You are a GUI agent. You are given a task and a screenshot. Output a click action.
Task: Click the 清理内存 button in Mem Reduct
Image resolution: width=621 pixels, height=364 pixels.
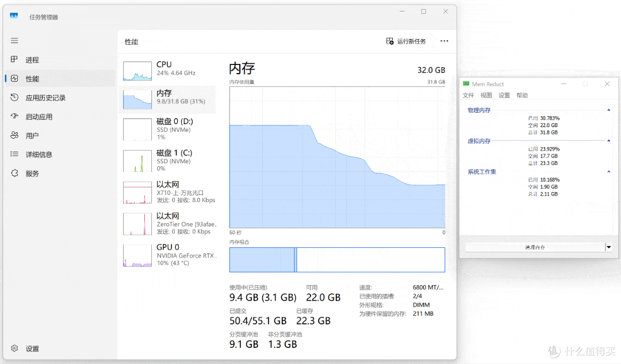(535, 247)
